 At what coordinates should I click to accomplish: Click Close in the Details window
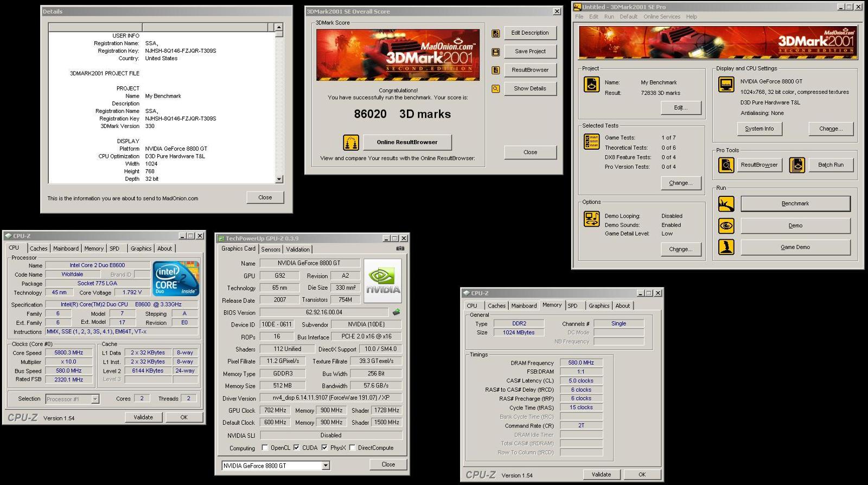[265, 197]
